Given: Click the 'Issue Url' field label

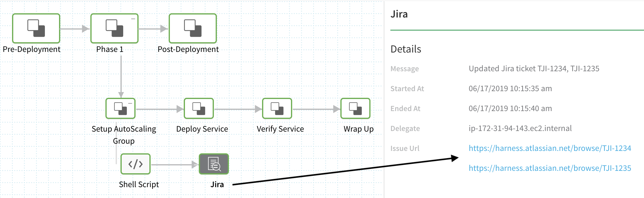Looking at the screenshot, I should pyautogui.click(x=405, y=148).
